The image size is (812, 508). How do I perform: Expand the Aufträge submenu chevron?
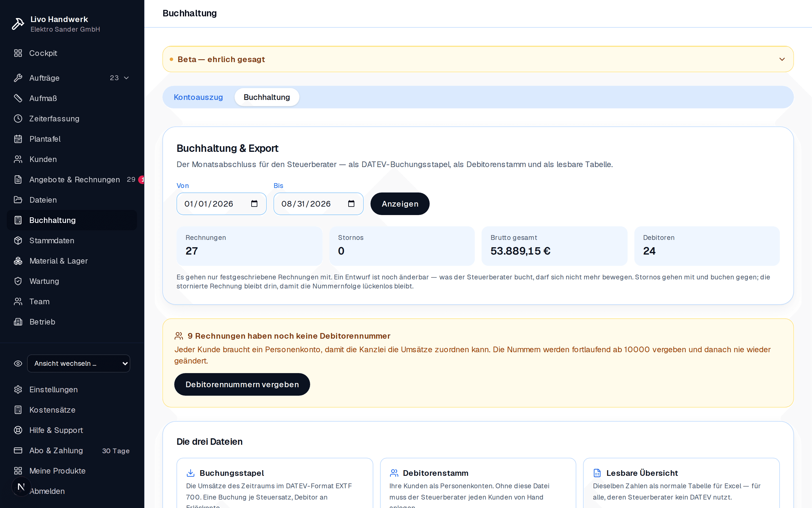127,78
